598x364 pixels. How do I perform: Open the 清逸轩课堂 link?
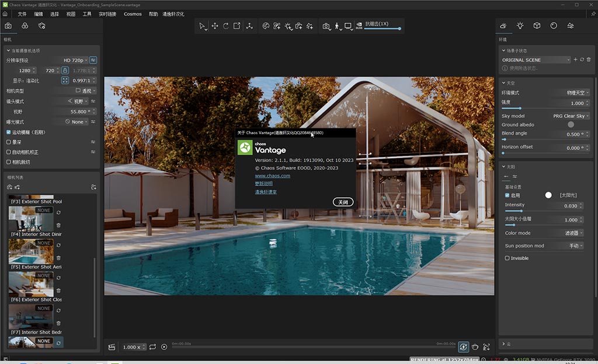coord(266,192)
